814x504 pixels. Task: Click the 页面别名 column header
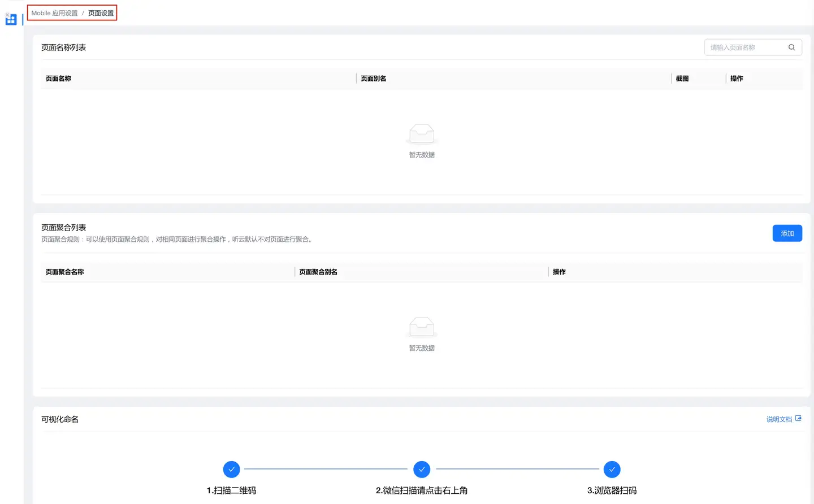coord(374,79)
